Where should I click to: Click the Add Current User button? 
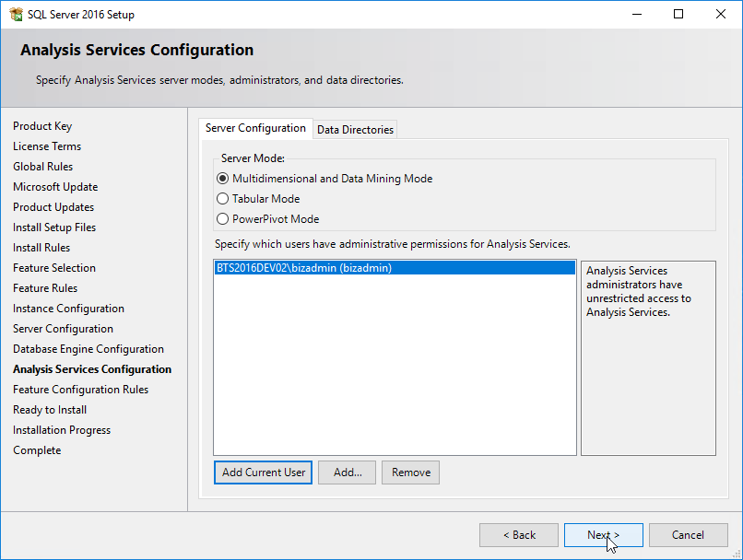pyautogui.click(x=263, y=472)
